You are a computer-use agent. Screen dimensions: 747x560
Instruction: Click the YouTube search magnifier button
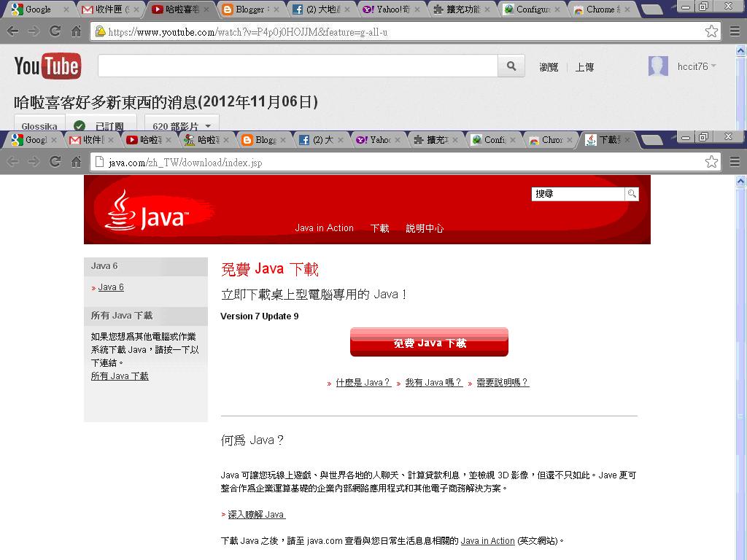(511, 66)
